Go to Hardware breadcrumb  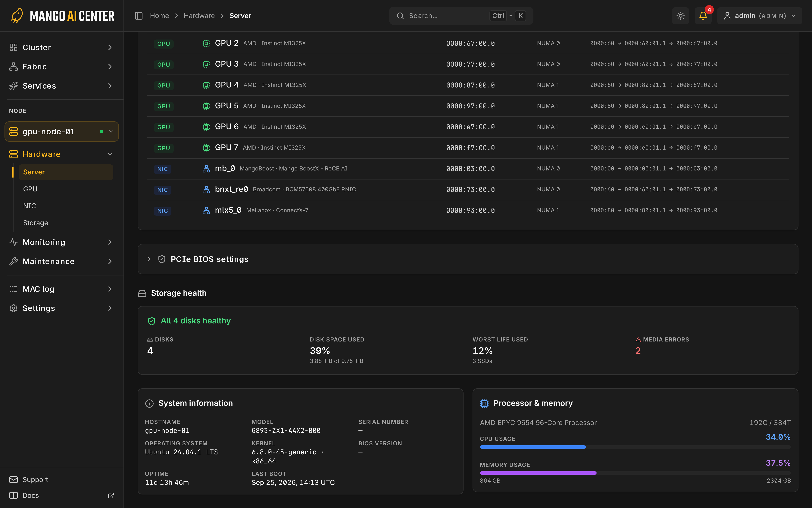click(x=199, y=16)
